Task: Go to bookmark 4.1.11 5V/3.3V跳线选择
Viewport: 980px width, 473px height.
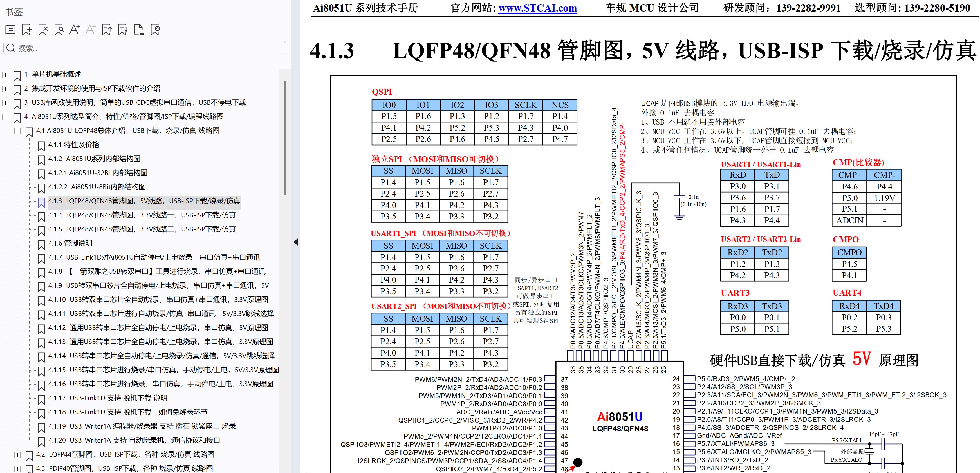Action: (161, 314)
